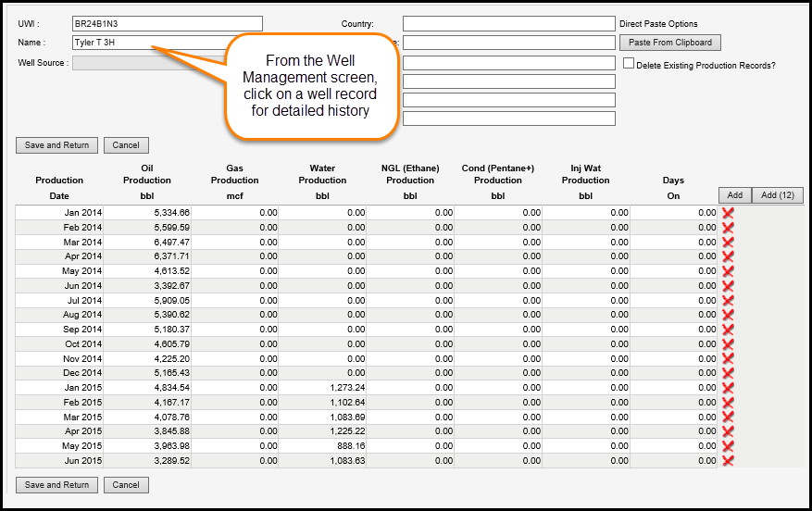Screen dimensions: 812x511
Task: Click the bottom Cancel button
Action: 126,485
